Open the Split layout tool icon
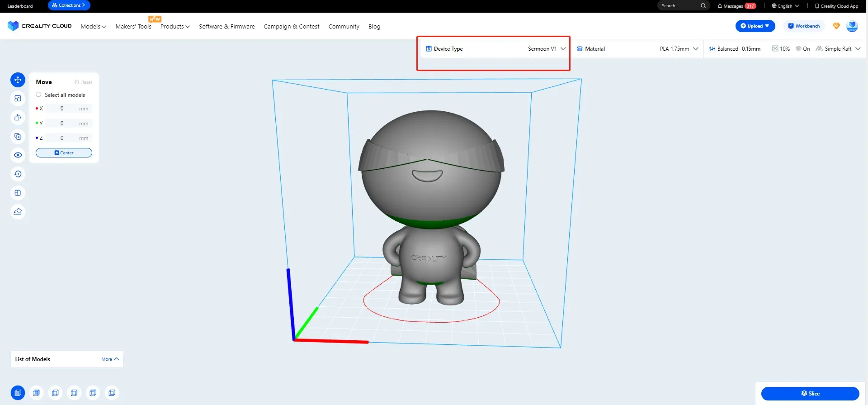The width and height of the screenshot is (868, 405). coord(18,193)
